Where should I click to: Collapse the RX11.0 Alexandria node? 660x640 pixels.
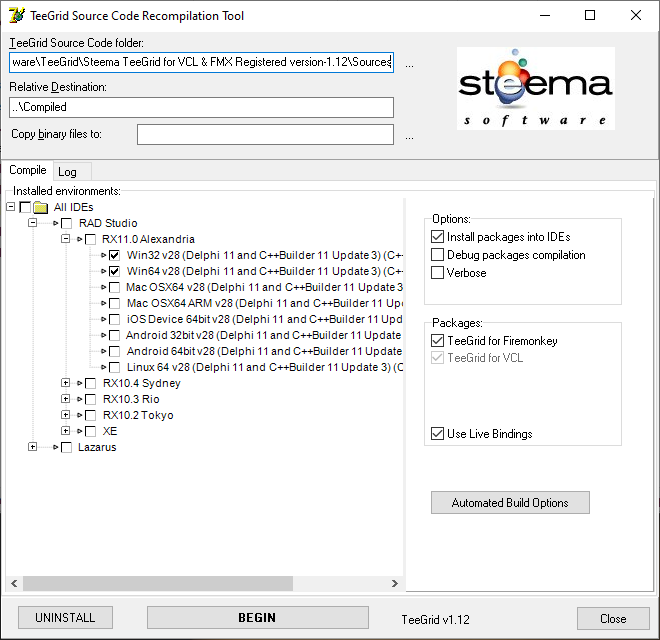(x=65, y=239)
